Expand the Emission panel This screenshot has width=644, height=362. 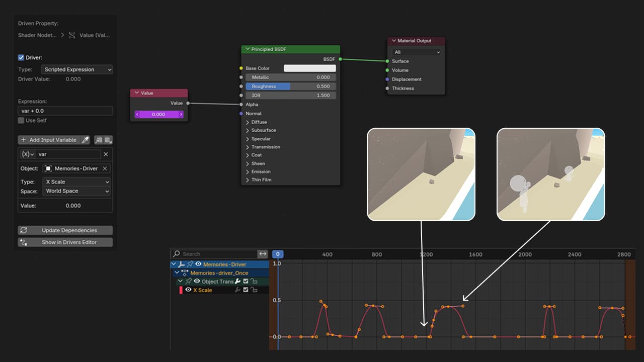coord(248,171)
